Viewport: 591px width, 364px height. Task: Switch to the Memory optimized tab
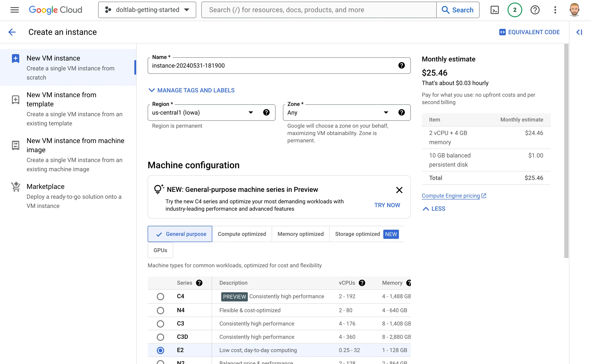tap(300, 234)
